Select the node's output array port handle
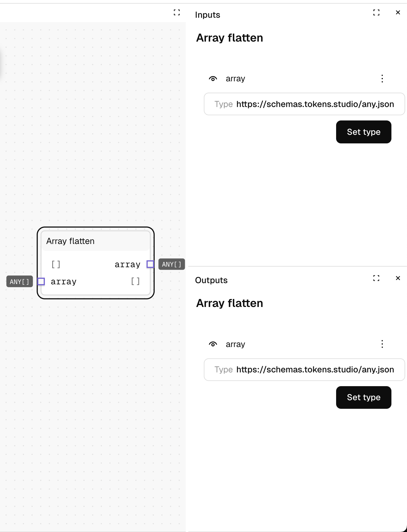The height and width of the screenshot is (532, 407). pyautogui.click(x=150, y=264)
